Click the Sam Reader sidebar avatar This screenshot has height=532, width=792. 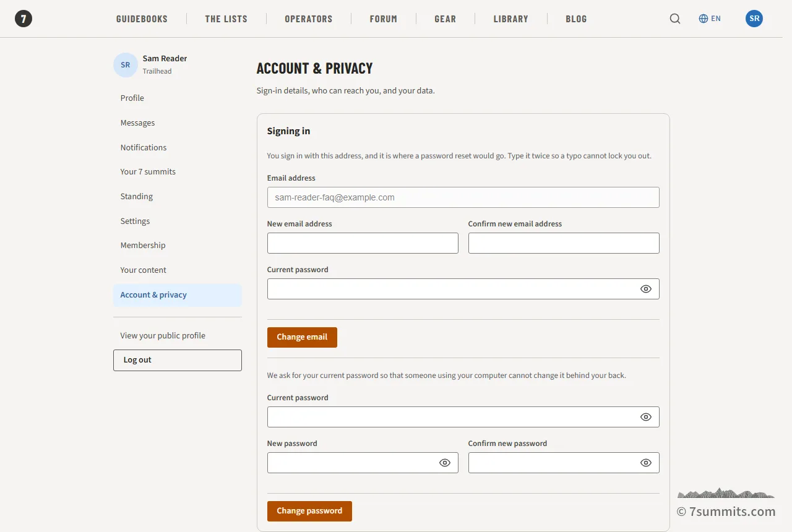tap(126, 65)
